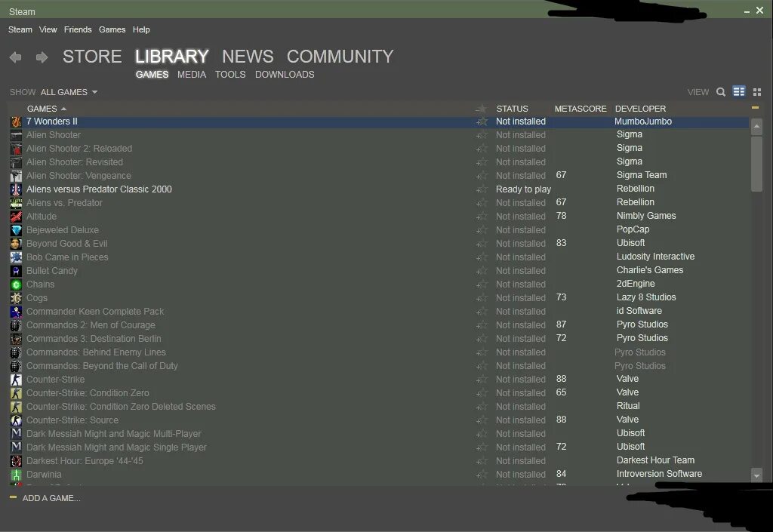Image resolution: width=773 pixels, height=532 pixels.
Task: Select the Commandos 2: Men of Courage row
Action: click(379, 325)
